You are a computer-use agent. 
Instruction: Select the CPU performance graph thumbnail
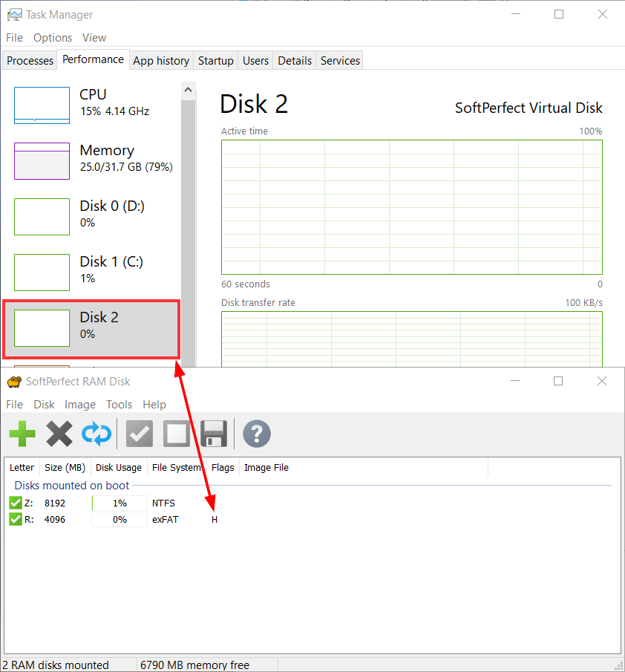click(42, 105)
